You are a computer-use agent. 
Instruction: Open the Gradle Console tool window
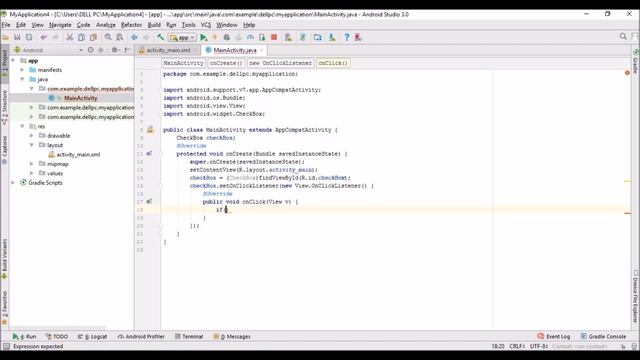603,337
